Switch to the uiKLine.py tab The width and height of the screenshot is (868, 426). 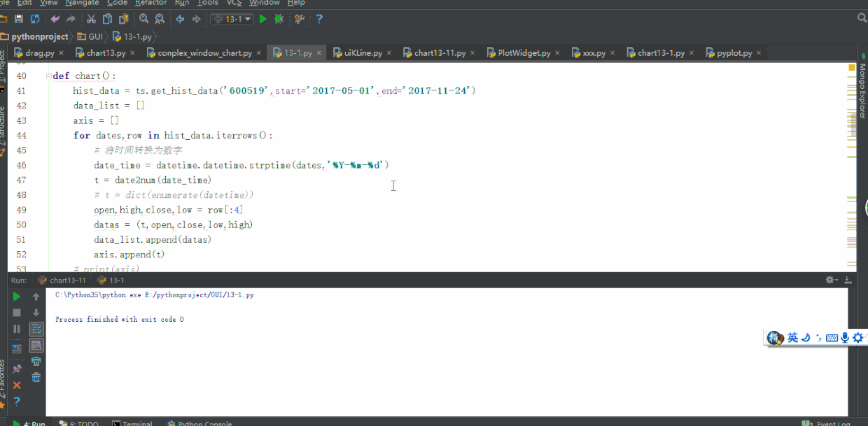pyautogui.click(x=363, y=53)
